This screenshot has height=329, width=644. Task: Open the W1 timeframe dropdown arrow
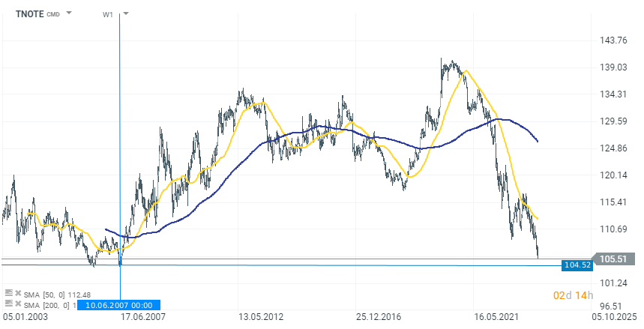[x=126, y=13]
